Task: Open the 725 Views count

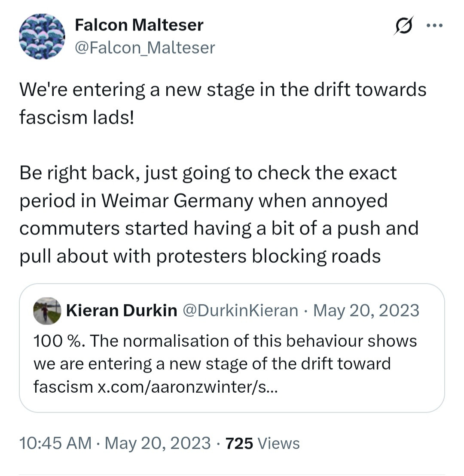Action: tap(263, 443)
